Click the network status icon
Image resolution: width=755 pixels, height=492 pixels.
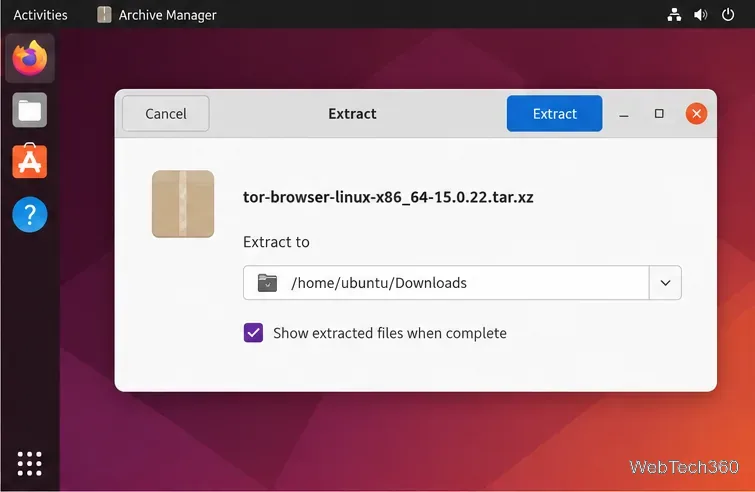674,15
